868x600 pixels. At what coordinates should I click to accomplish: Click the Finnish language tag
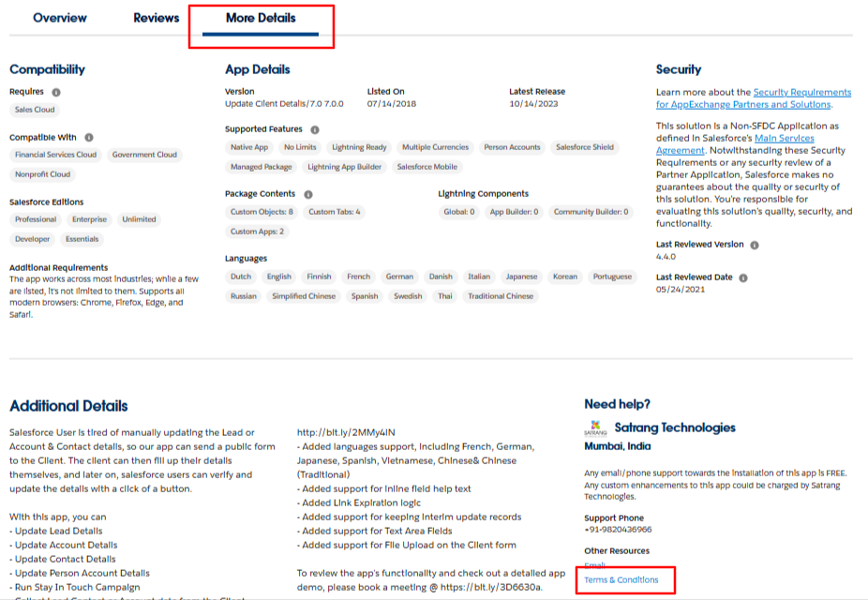click(x=319, y=277)
